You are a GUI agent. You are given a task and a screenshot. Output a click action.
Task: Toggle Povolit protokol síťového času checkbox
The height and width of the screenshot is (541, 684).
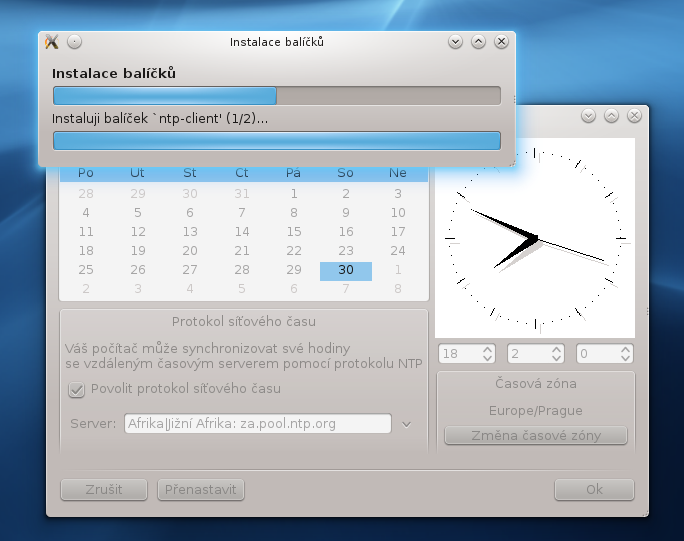tap(76, 389)
